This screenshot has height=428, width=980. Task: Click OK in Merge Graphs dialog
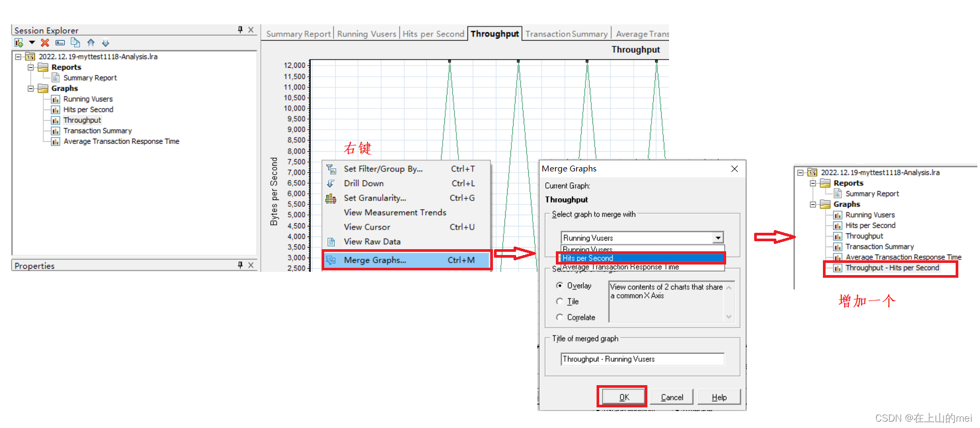click(x=624, y=397)
